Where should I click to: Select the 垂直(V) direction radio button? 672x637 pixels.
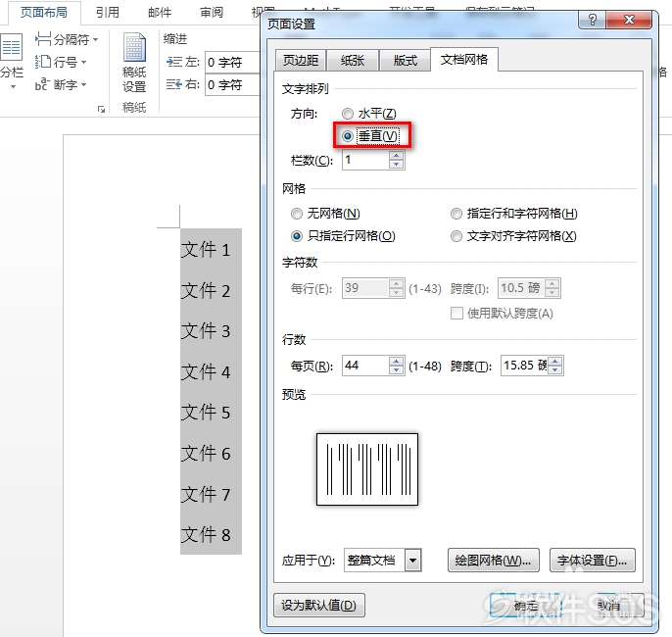pos(348,136)
